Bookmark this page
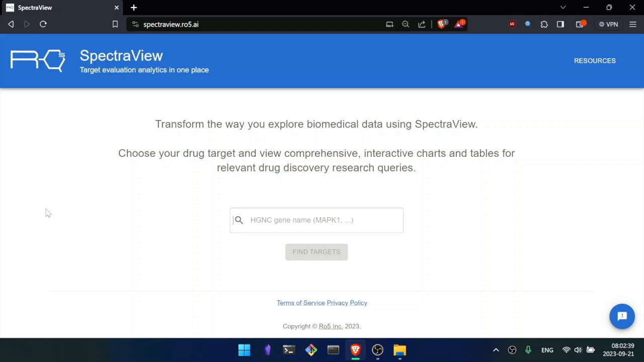 115,24
